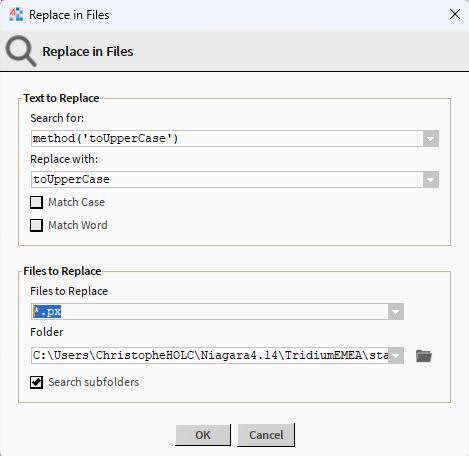This screenshot has width=469, height=456.
Task: Click the Niagara app icon in title bar
Action: [x=16, y=15]
